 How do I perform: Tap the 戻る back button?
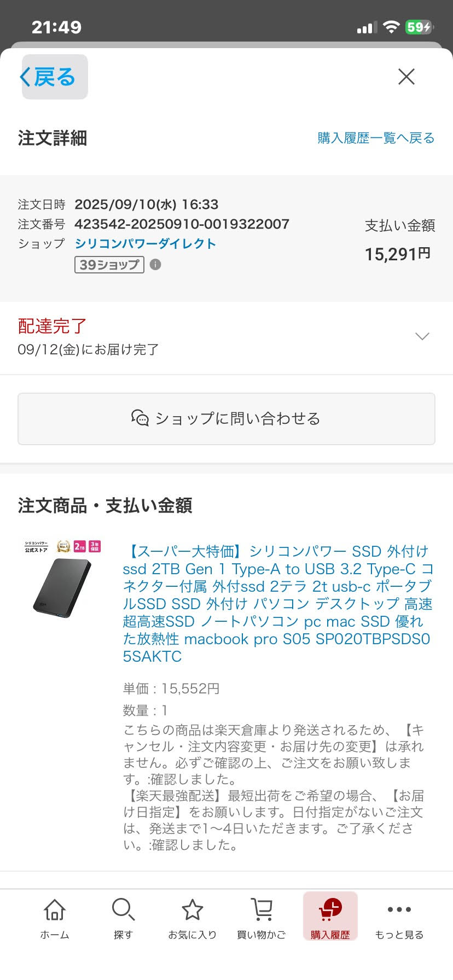[54, 77]
